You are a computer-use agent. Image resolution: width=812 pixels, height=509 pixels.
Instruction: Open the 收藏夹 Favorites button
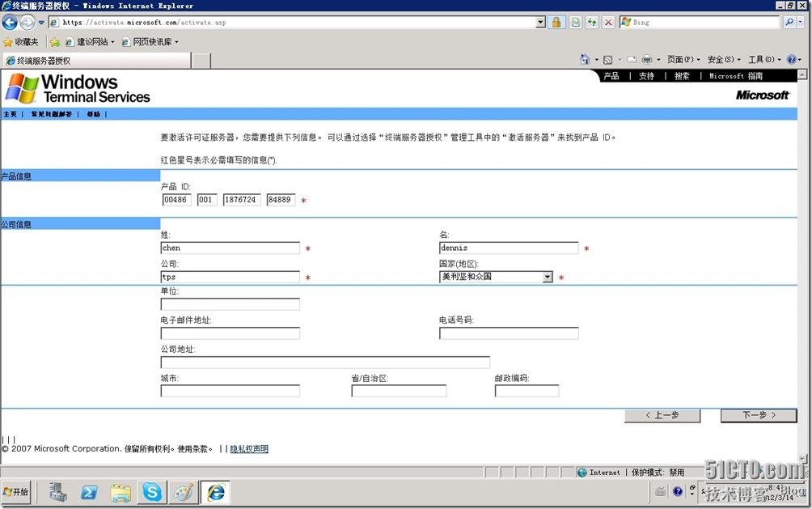[x=21, y=41]
